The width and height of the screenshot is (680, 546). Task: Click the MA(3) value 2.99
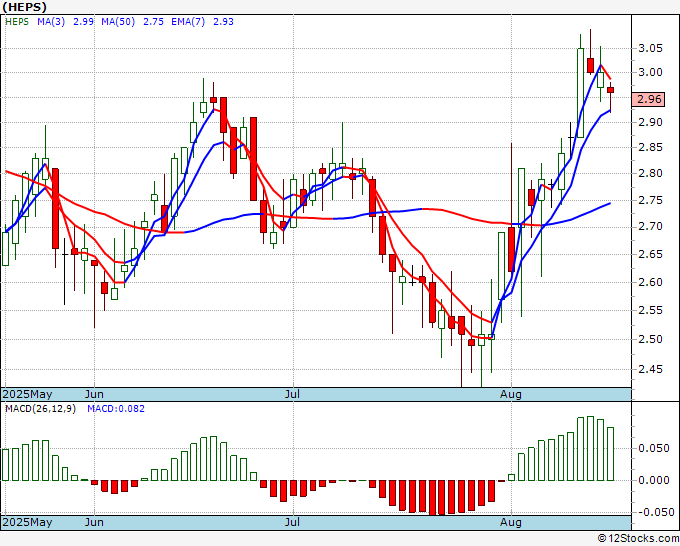83,22
